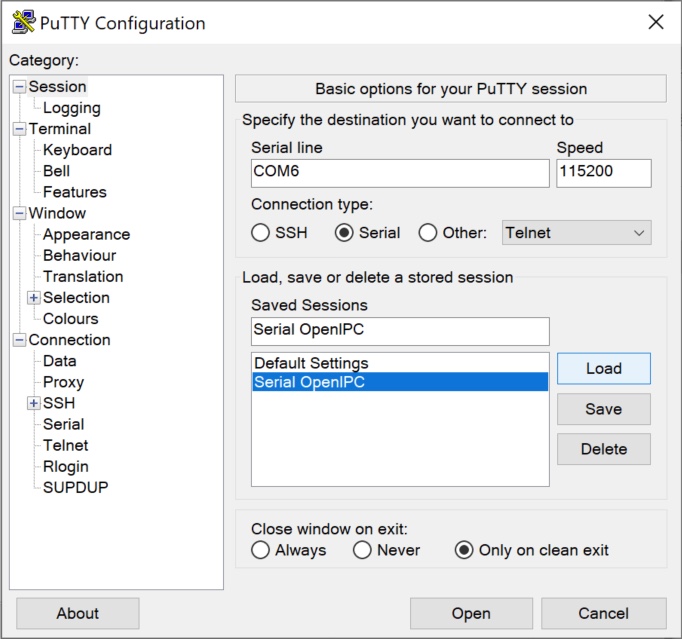Click the Serial line input field
Image resolution: width=682 pixels, height=639 pixels.
coord(400,172)
